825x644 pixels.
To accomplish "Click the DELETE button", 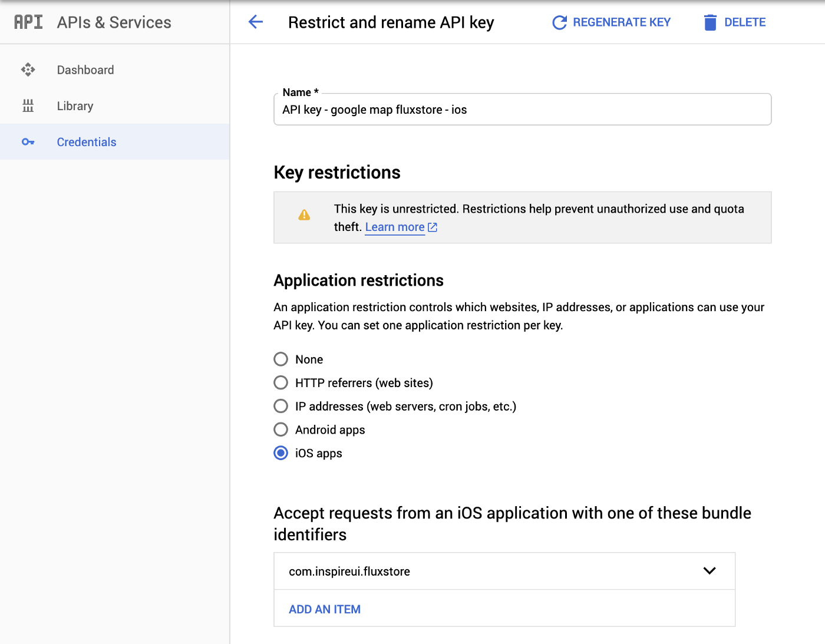I will click(x=735, y=22).
